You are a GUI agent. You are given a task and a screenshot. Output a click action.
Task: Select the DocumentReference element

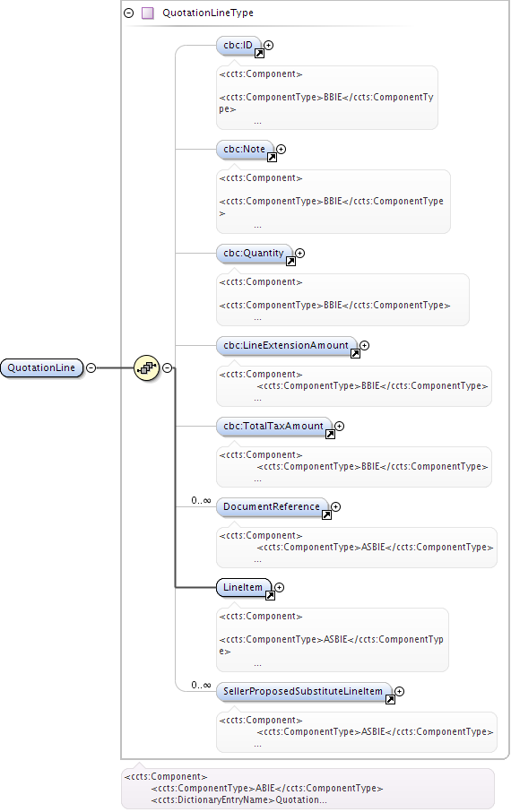tap(272, 507)
